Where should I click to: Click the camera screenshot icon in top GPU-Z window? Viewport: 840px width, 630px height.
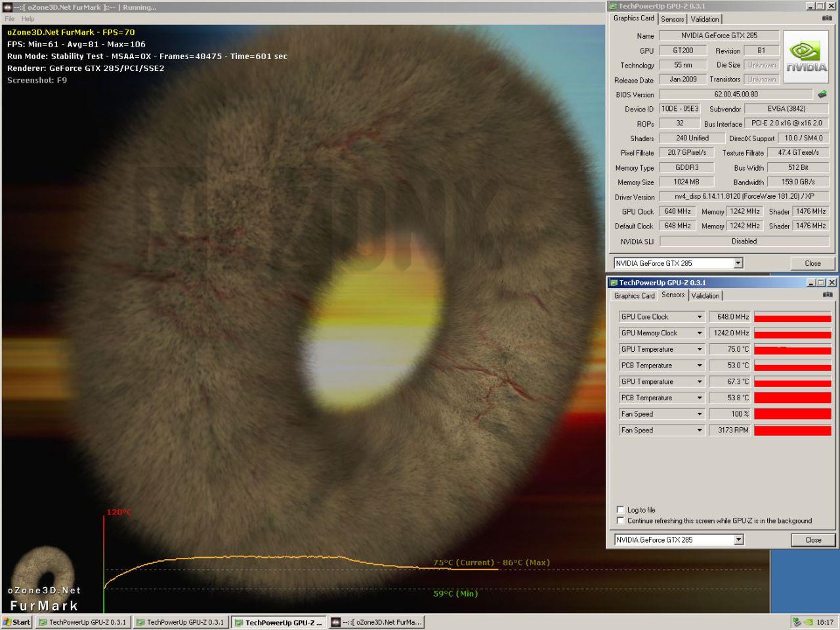coord(827,18)
